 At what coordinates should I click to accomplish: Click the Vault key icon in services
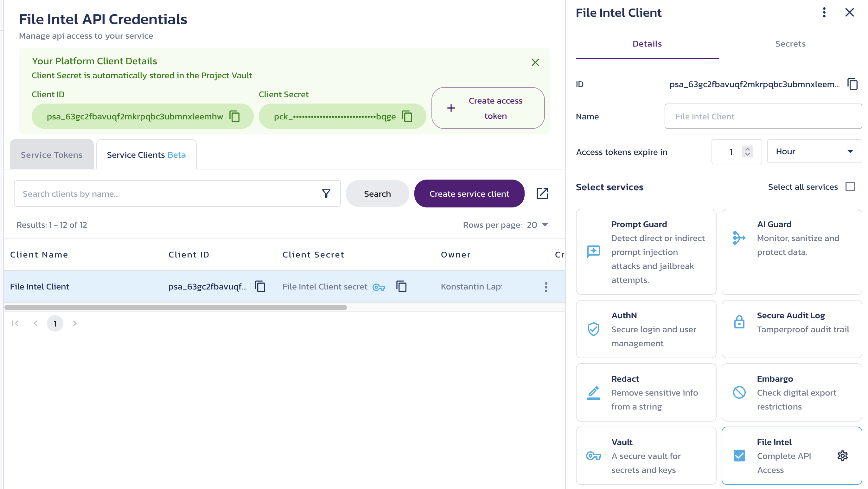pyautogui.click(x=593, y=456)
